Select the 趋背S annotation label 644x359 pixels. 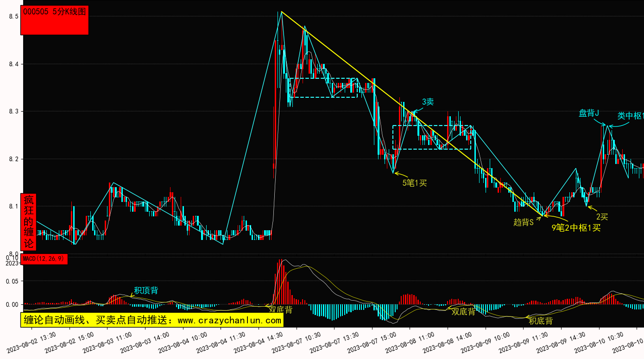[x=524, y=222]
